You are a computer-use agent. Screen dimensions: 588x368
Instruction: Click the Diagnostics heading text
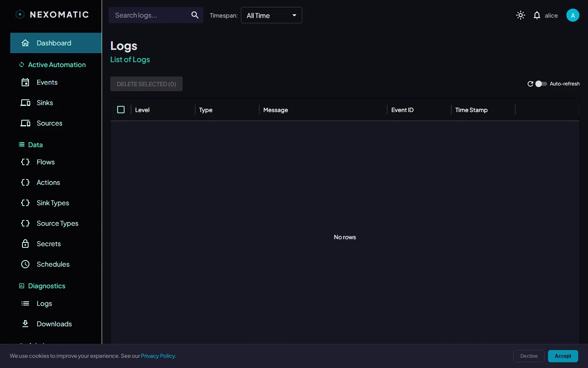pyautogui.click(x=47, y=286)
